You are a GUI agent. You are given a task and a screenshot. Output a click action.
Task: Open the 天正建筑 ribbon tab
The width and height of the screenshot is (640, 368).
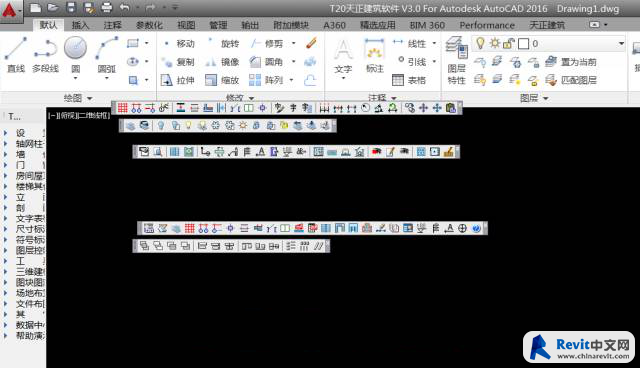click(x=547, y=25)
